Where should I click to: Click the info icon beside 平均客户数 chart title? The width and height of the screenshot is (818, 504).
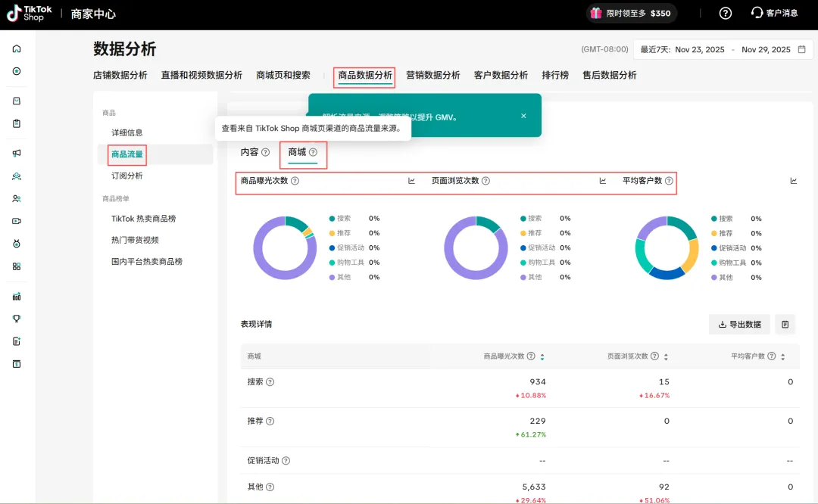point(669,181)
